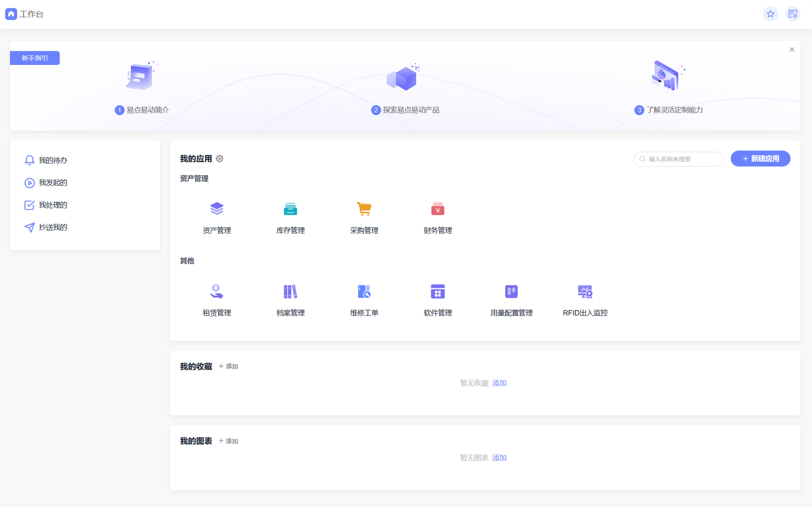Screen dimensions: 812x507
Task: Open 我发起的 play-circle icon
Action: 29,183
